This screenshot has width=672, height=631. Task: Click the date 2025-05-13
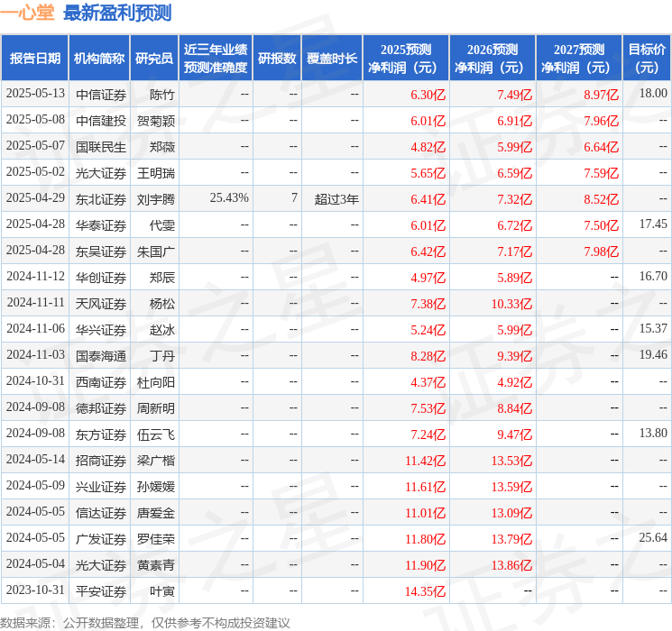point(35,94)
